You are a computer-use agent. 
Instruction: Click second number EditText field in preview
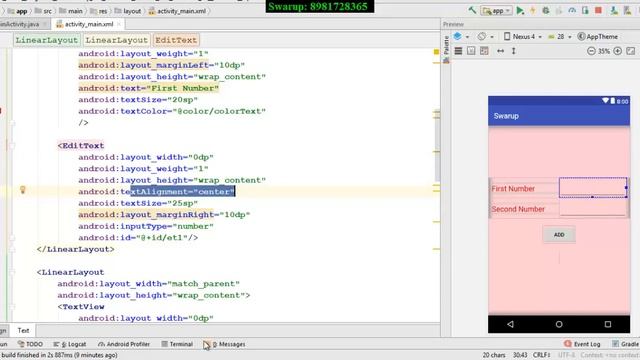tap(593, 208)
